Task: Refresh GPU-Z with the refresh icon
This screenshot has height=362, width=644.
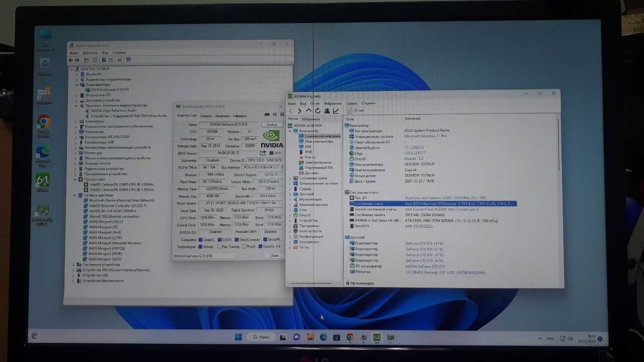Action: click(x=274, y=114)
